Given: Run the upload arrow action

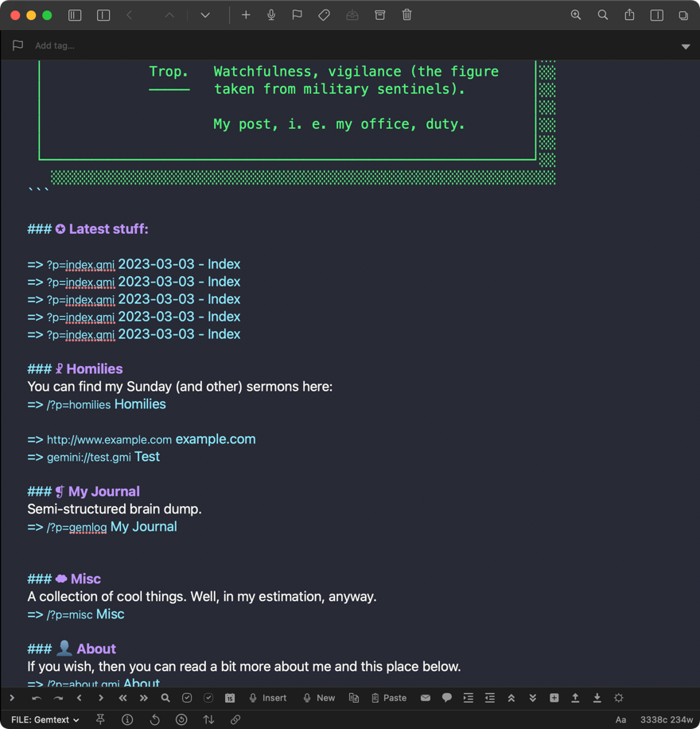Looking at the screenshot, I should 575,698.
